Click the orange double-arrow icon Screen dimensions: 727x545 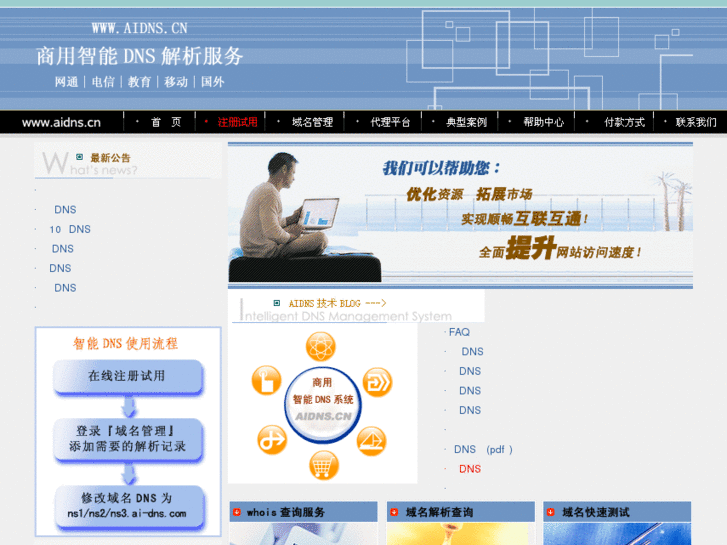(x=377, y=382)
